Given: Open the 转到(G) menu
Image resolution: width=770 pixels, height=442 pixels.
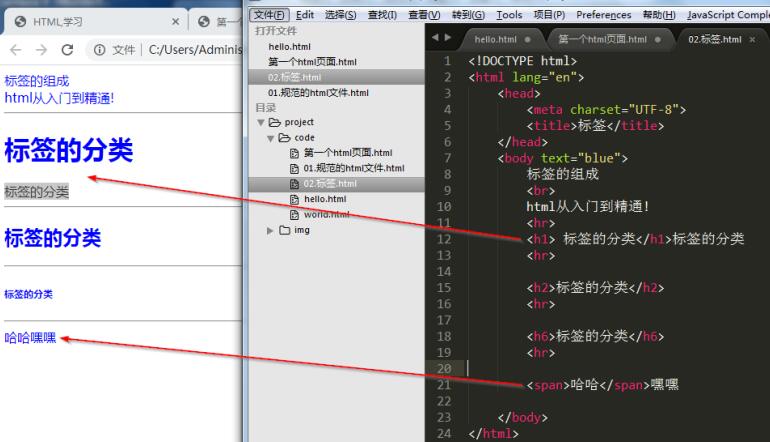Looking at the screenshot, I should pyautogui.click(x=468, y=15).
